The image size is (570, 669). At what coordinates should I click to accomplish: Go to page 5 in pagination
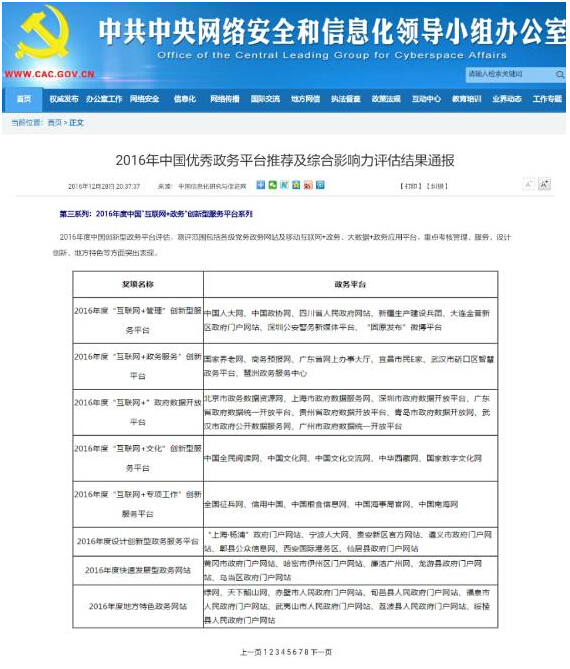(x=289, y=652)
